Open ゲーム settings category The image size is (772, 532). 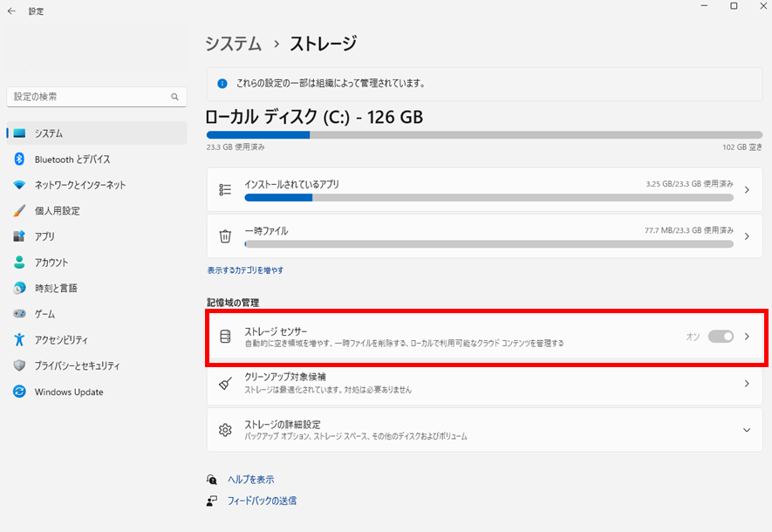pos(97,313)
